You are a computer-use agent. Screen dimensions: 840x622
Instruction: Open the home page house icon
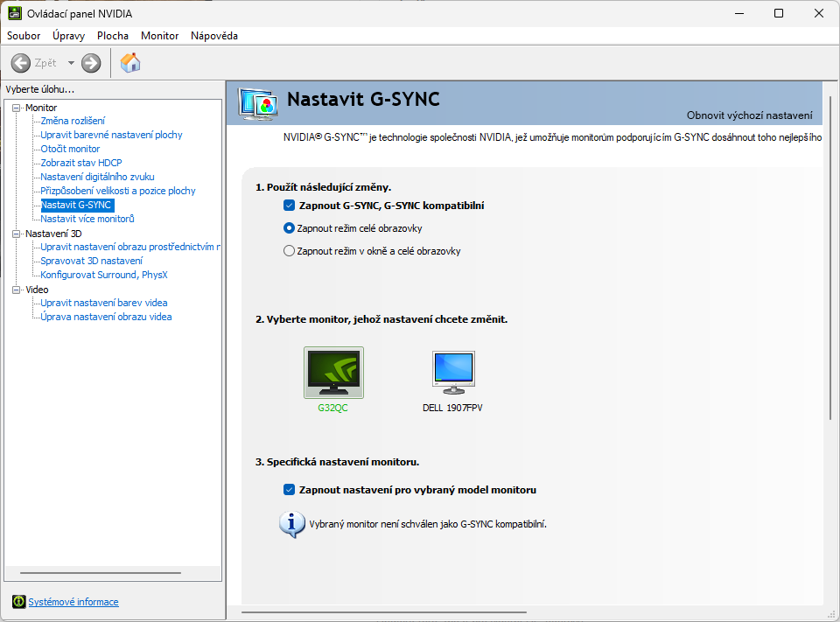tap(130, 63)
